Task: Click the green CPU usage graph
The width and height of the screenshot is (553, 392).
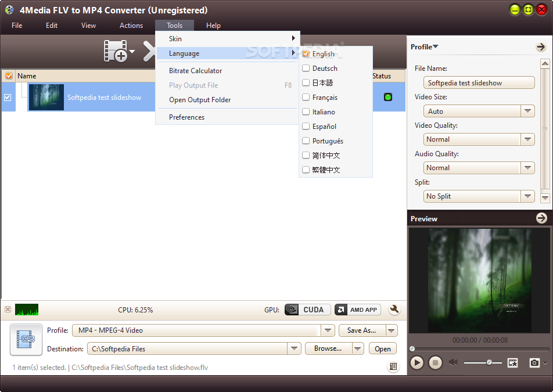Action: click(27, 310)
